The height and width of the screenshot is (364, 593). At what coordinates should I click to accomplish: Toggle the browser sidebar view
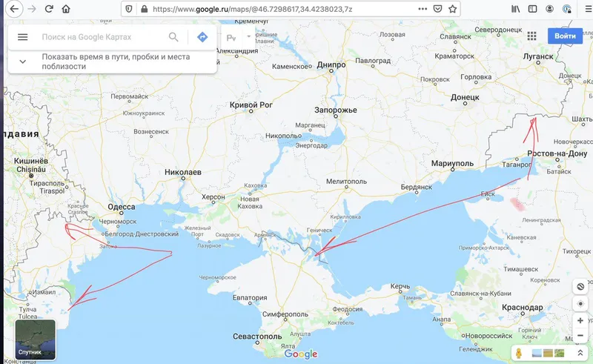pyautogui.click(x=532, y=9)
